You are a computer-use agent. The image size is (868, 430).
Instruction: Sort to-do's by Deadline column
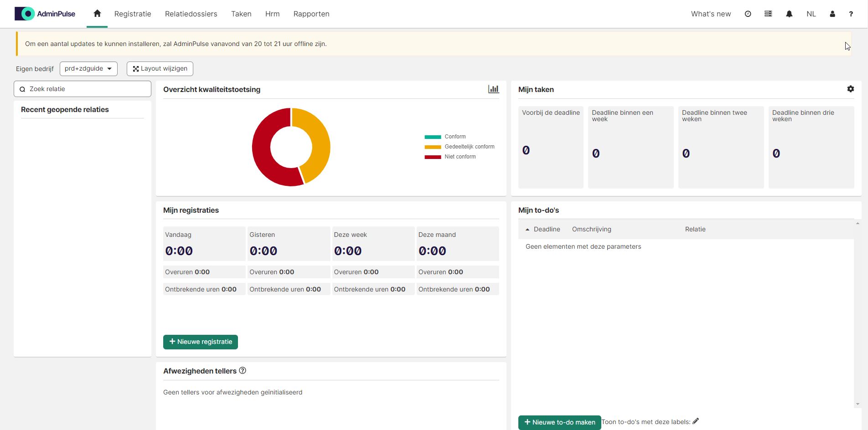coord(547,229)
